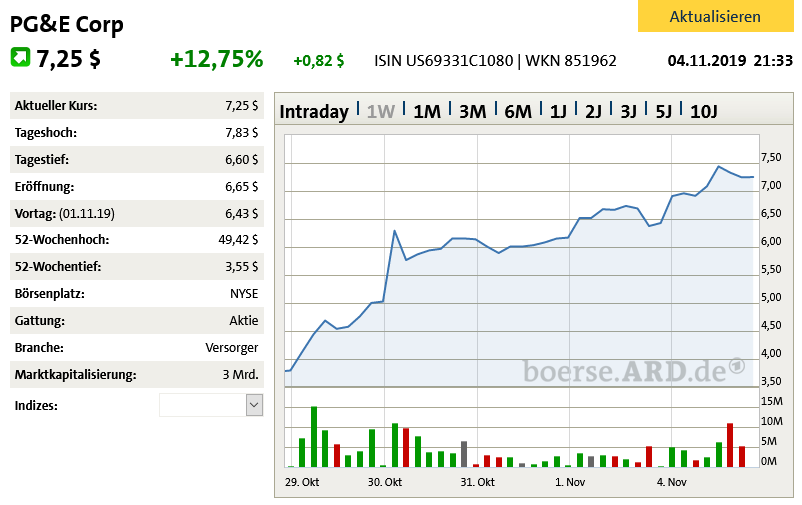Image resolution: width=802 pixels, height=505 pixels.
Task: Switch chart to 5J range
Action: [x=663, y=111]
